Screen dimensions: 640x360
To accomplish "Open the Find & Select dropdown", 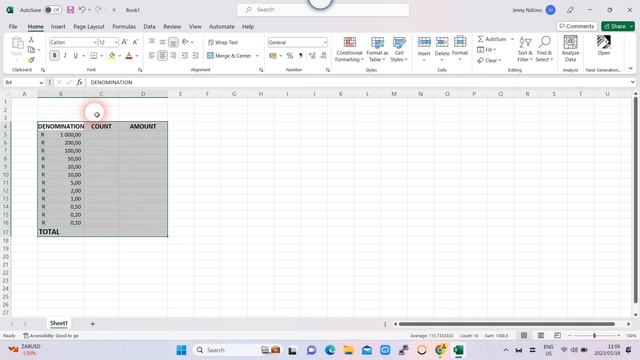I will [x=544, y=49].
